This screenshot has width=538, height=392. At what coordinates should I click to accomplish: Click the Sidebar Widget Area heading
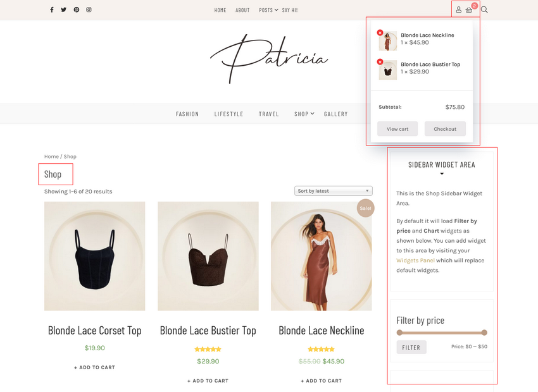pos(442,165)
